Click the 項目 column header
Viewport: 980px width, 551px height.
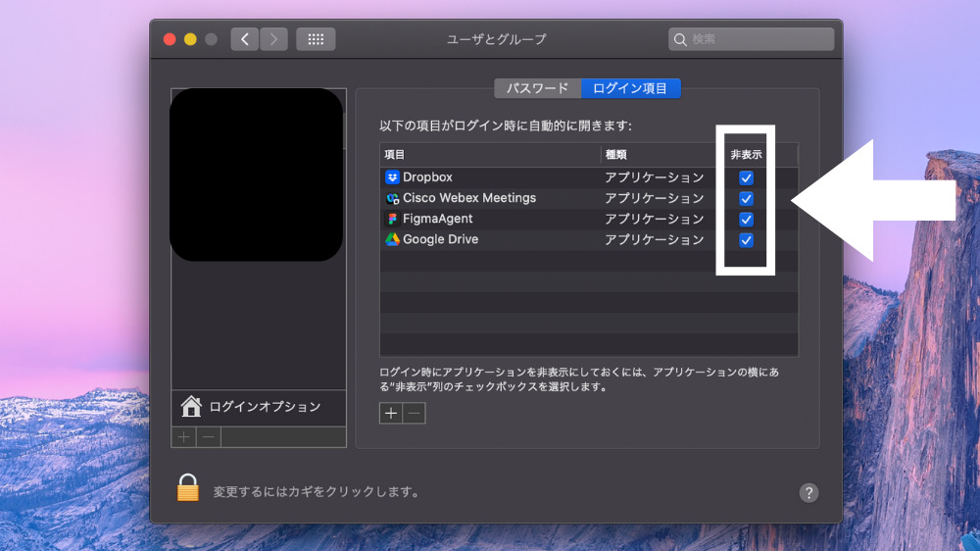394,155
